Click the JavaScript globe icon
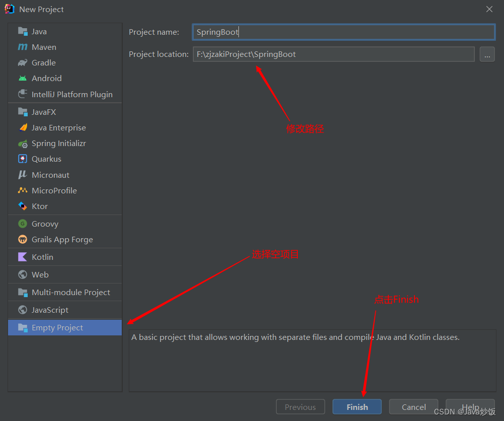The width and height of the screenshot is (504, 421). pyautogui.click(x=23, y=310)
